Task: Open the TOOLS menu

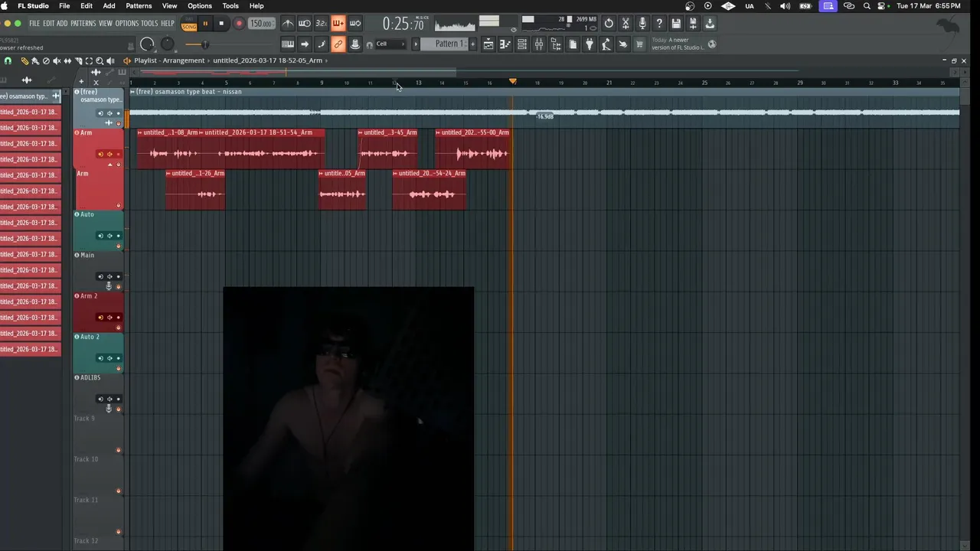Action: pyautogui.click(x=149, y=24)
